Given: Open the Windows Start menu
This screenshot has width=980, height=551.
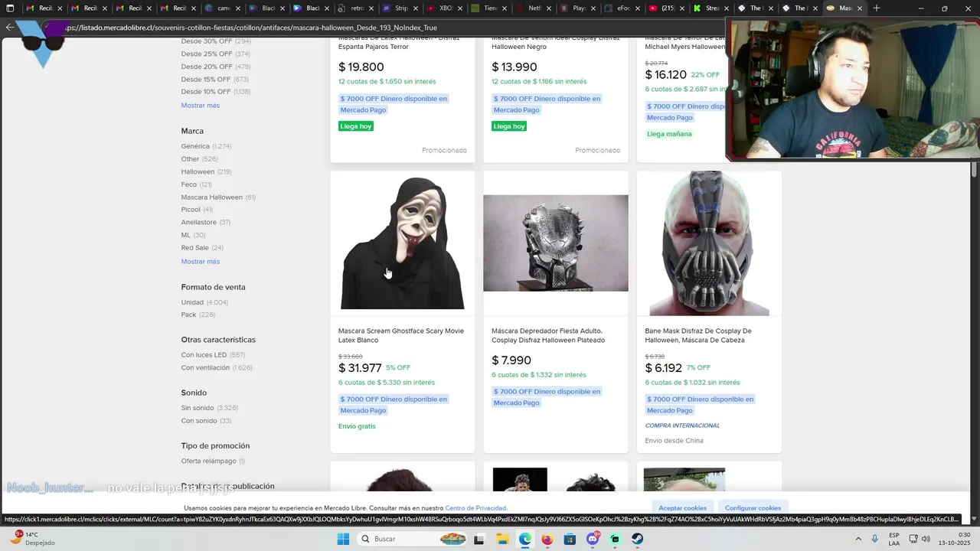Looking at the screenshot, I should pos(343,539).
